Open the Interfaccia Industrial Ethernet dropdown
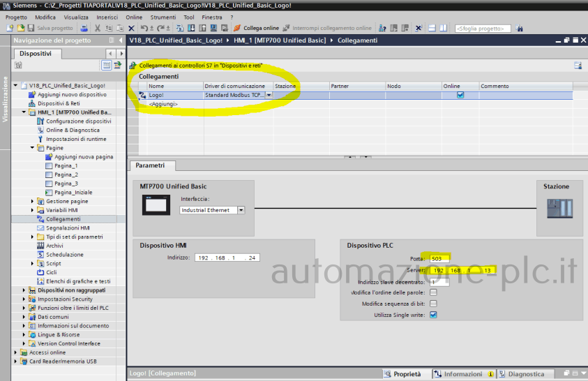Image resolution: width=588 pixels, height=381 pixels. tap(241, 210)
